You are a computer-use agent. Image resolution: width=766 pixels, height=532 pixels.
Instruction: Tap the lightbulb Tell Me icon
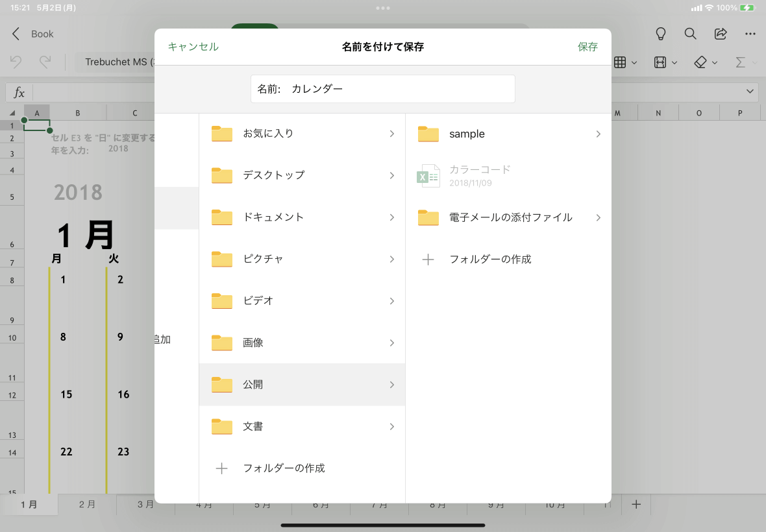[661, 34]
